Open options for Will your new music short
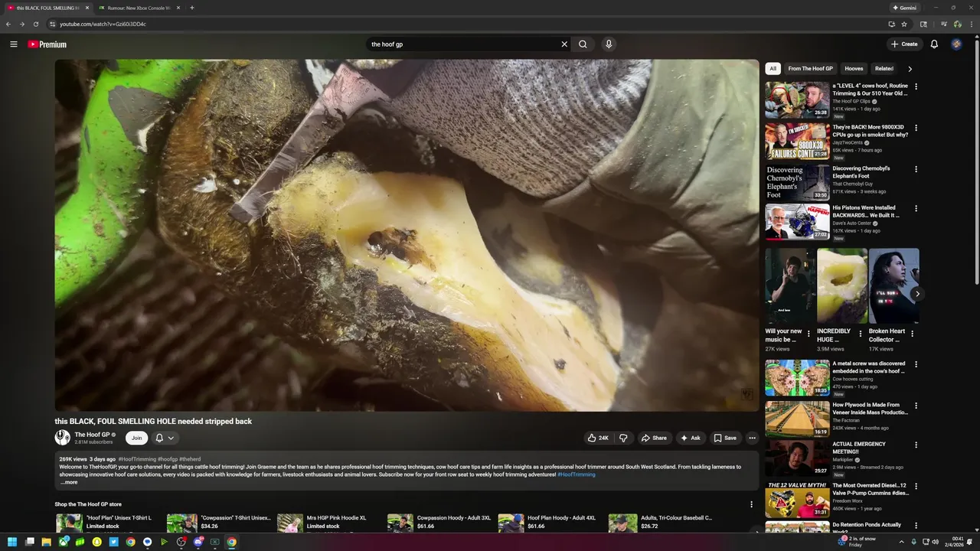Image resolution: width=980 pixels, height=551 pixels. 808,334
